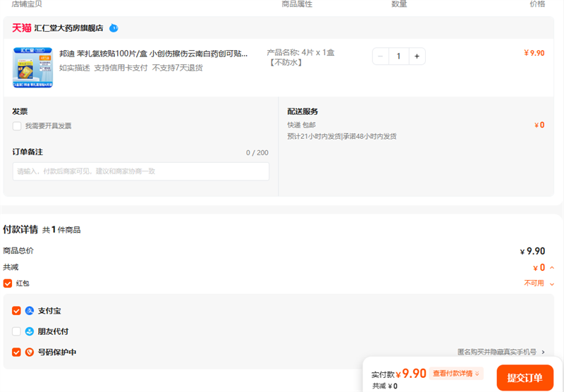
Task: Toggle the 支付宝 payment checkbox
Action: [16, 311]
